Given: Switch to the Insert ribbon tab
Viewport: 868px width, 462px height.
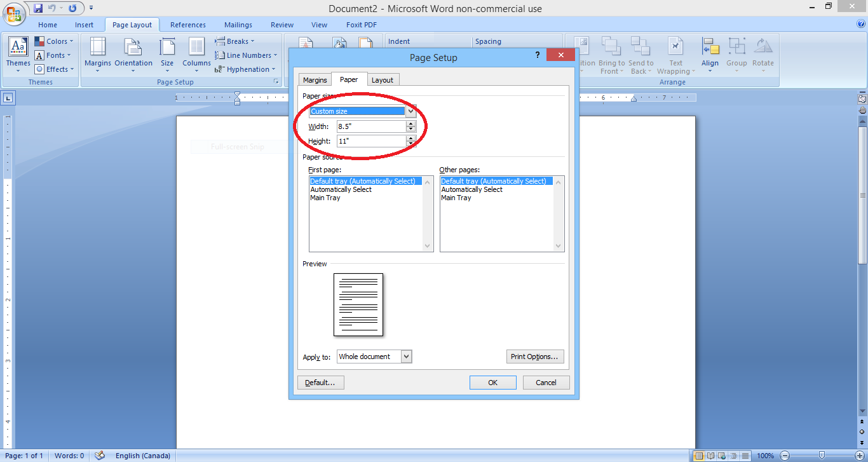Looking at the screenshot, I should click(x=84, y=25).
